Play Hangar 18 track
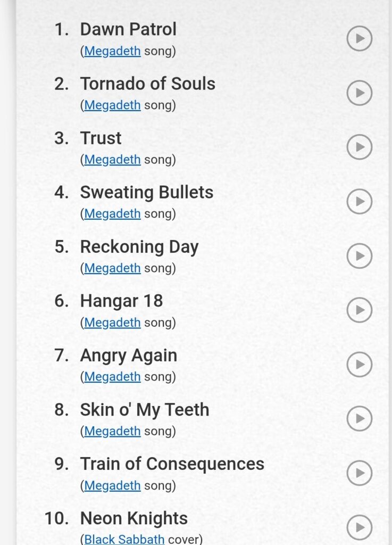The width and height of the screenshot is (392, 545). pos(360,310)
